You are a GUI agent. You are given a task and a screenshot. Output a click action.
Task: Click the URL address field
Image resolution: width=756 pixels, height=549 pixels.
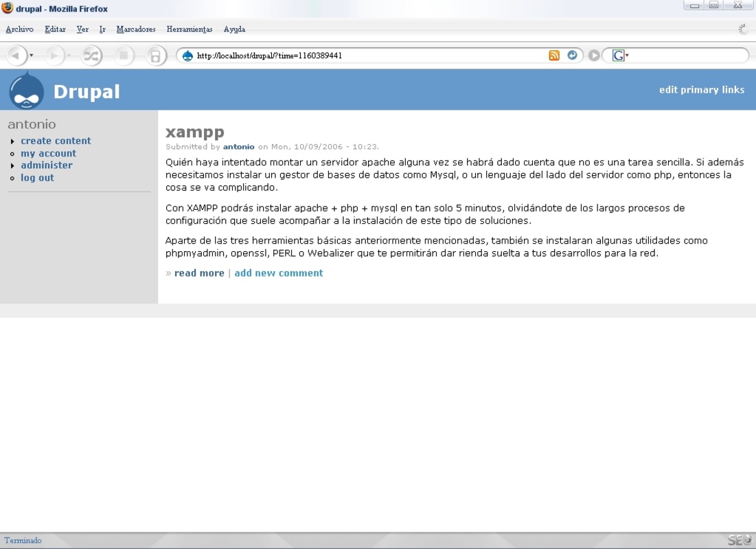click(x=370, y=56)
